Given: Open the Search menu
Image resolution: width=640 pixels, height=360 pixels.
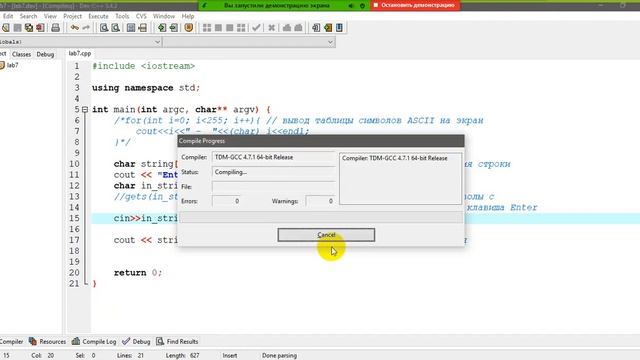Looking at the screenshot, I should (x=29, y=16).
